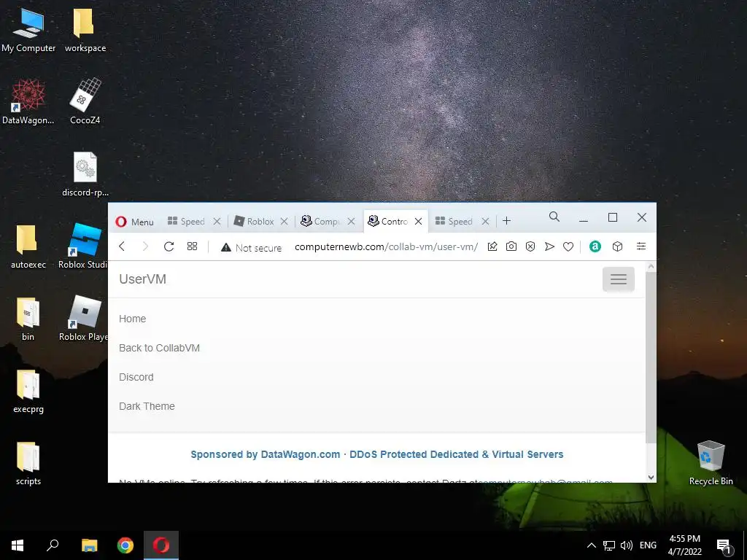
Task: Click scrollbar up arrow in browser
Action: [x=651, y=267]
